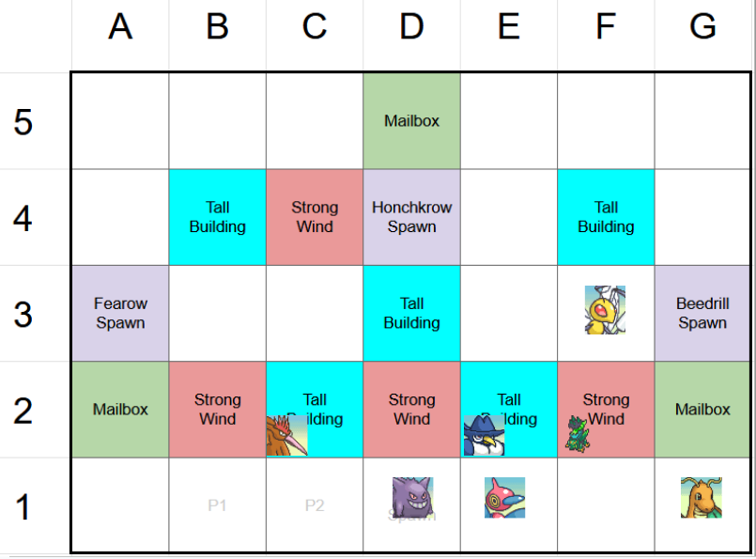Click the Tall Building cell in B4
Screen dimensions: 756x559
click(x=217, y=217)
